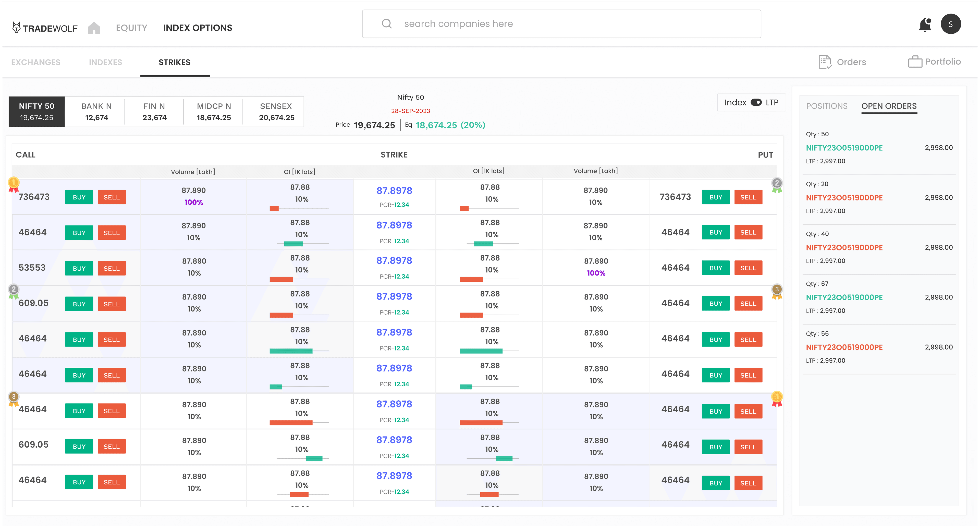Switch to the POSITIONS tab

827,106
